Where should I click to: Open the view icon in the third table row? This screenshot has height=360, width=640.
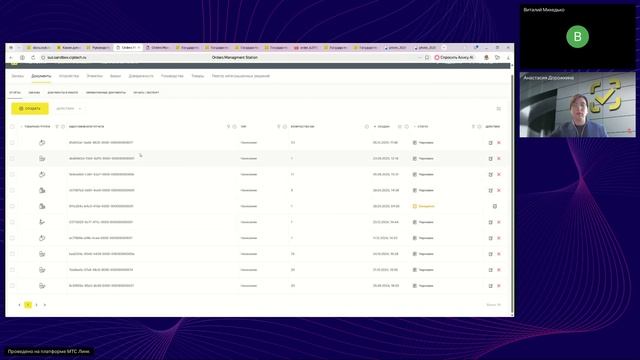[x=490, y=174]
